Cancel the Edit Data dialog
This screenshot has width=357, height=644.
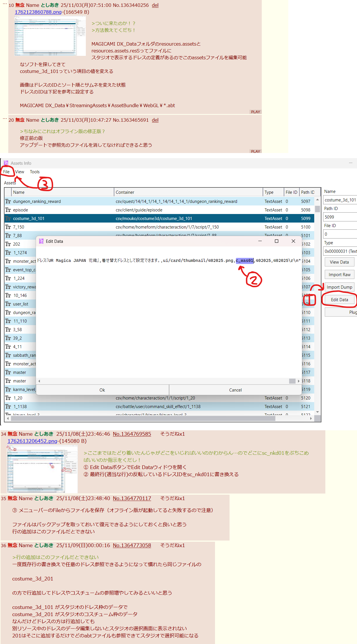click(x=235, y=390)
